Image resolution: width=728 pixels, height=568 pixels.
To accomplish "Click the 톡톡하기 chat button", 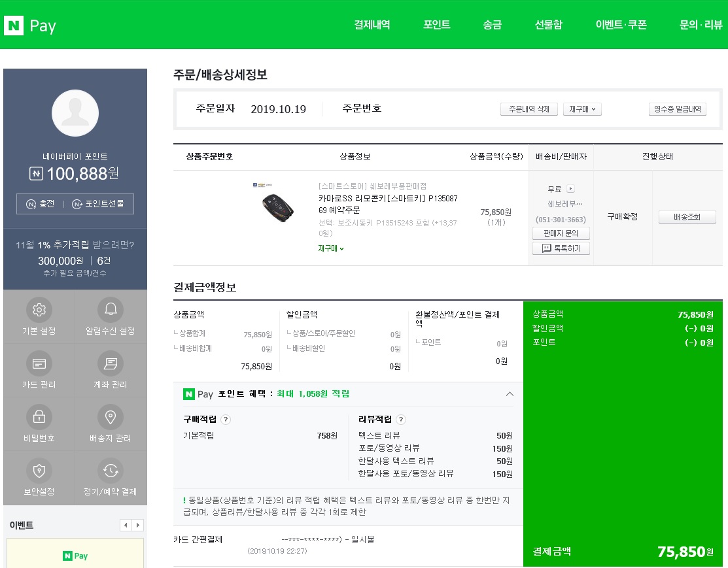I will [561, 248].
